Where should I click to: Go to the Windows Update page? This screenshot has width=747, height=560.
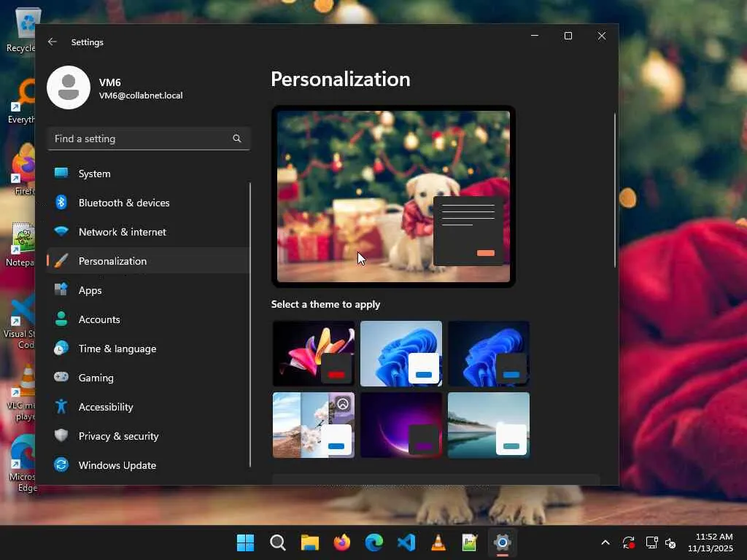click(117, 465)
